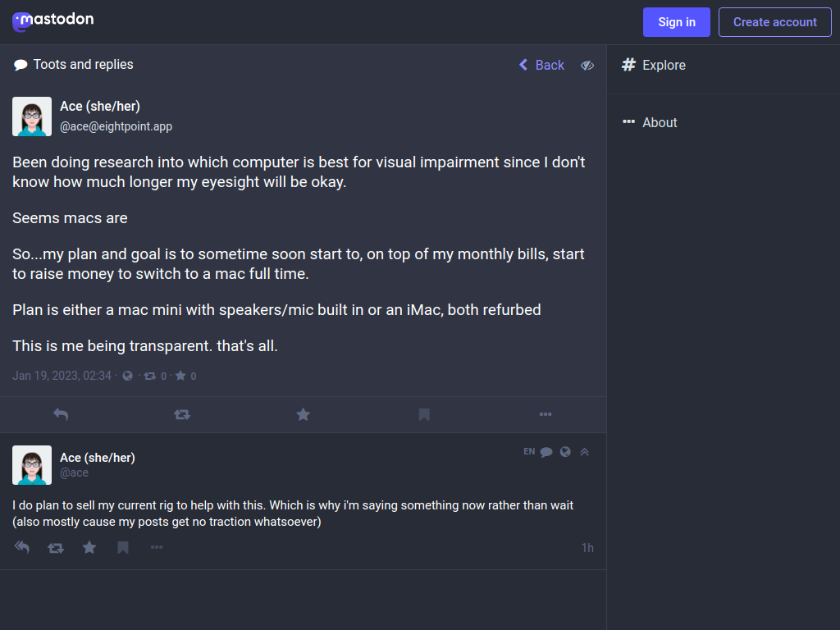840x630 pixels.
Task: Boost the main toot about macs
Action: (182, 414)
